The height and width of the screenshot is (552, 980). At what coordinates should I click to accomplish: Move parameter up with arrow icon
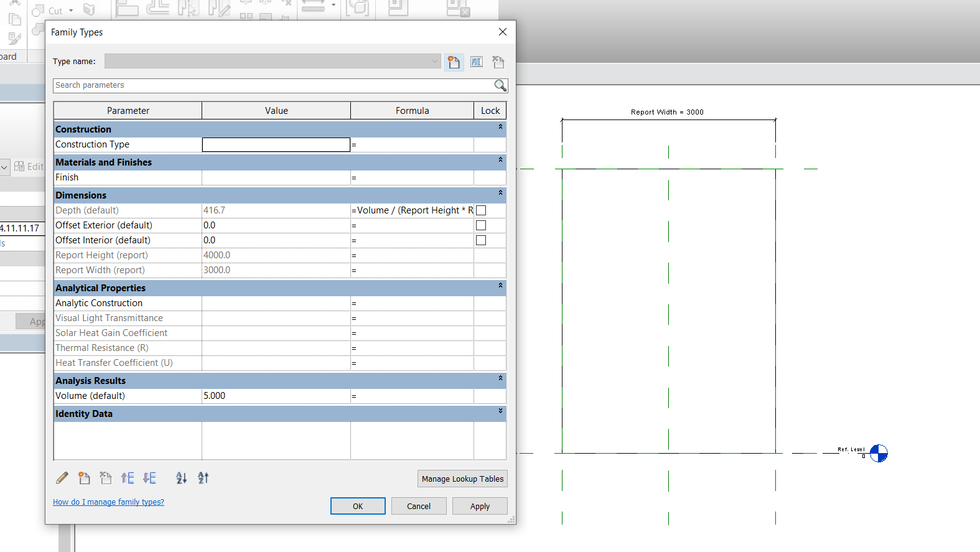point(128,478)
